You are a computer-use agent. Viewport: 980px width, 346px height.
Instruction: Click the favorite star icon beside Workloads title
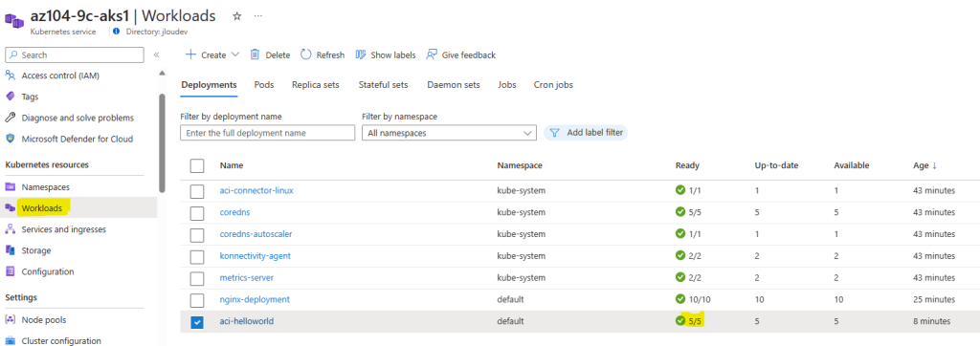(x=237, y=16)
